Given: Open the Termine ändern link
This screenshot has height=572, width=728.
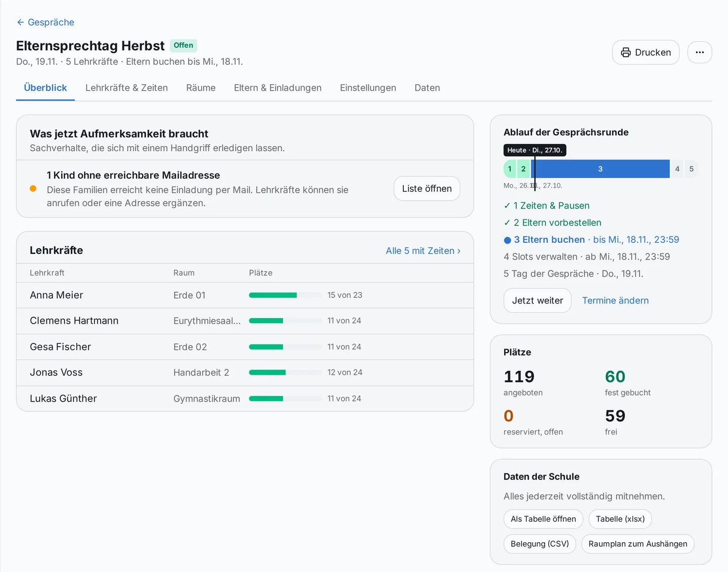Looking at the screenshot, I should tap(615, 300).
